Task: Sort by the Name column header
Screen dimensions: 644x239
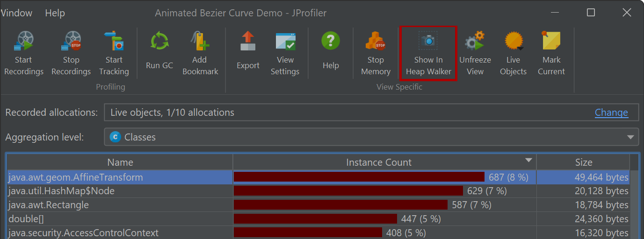Action: coord(120,162)
